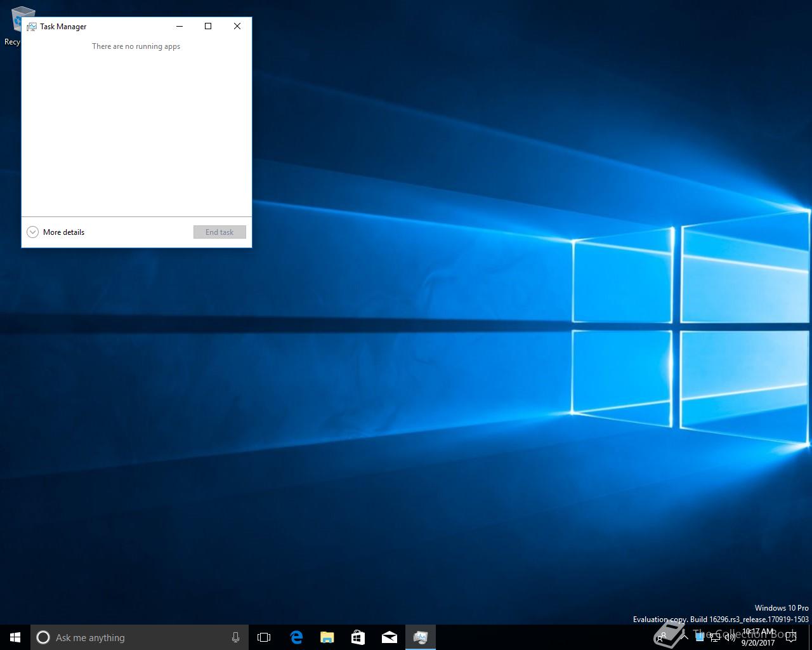812x650 pixels.
Task: Click the Task Manager taskbar button
Action: click(421, 637)
